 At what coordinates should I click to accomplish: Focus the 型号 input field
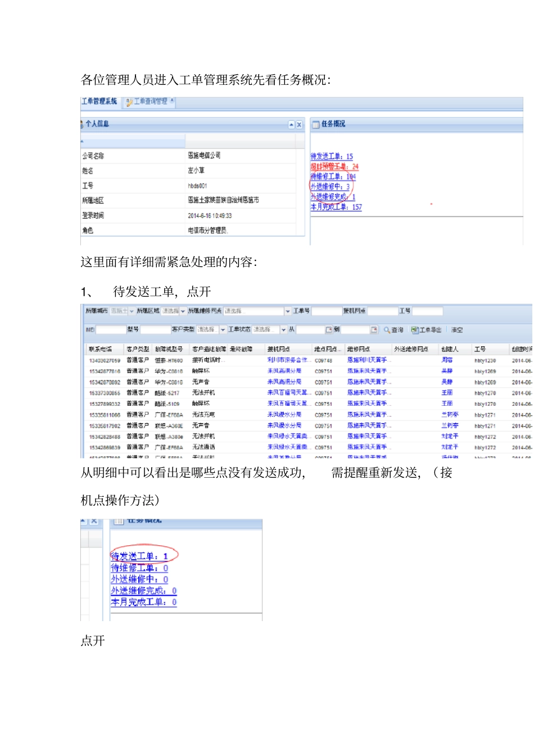tap(155, 330)
